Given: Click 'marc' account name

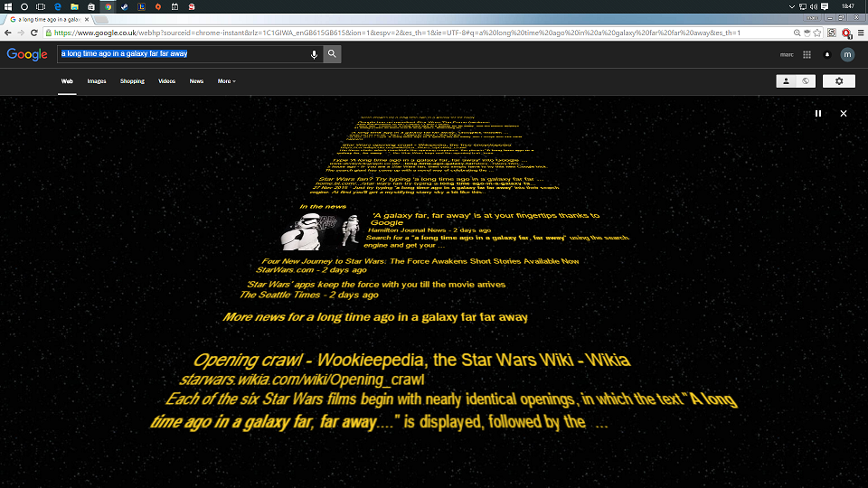Looking at the screenshot, I should pos(787,54).
